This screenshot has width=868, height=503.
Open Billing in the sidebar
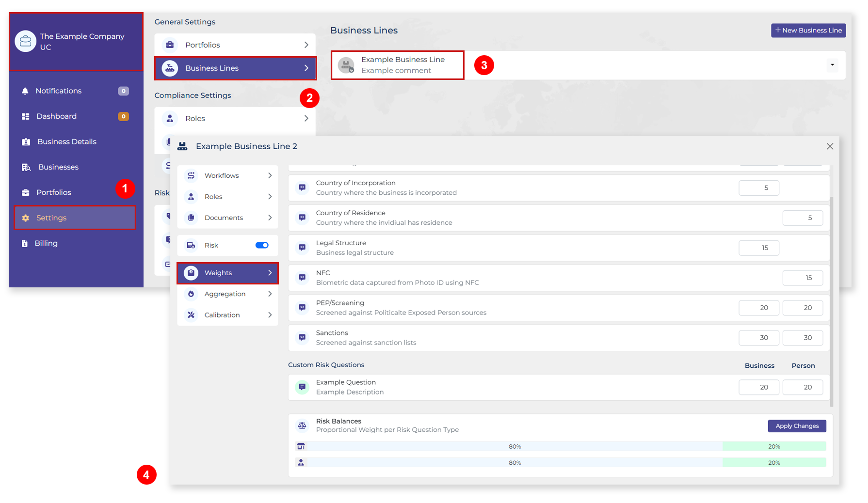[75, 243]
